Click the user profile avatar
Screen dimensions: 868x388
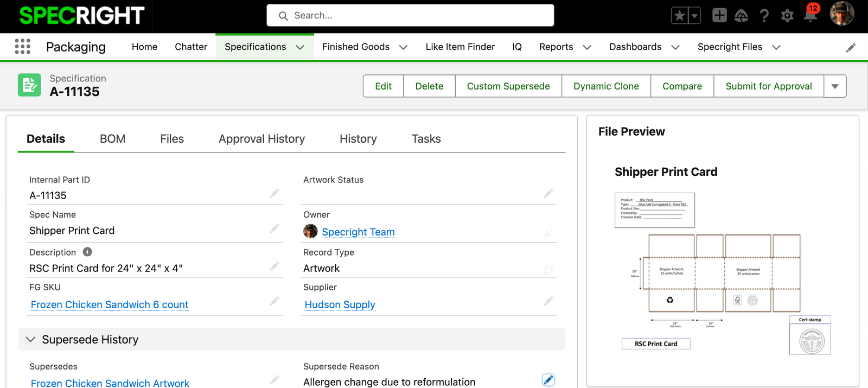pos(841,14)
